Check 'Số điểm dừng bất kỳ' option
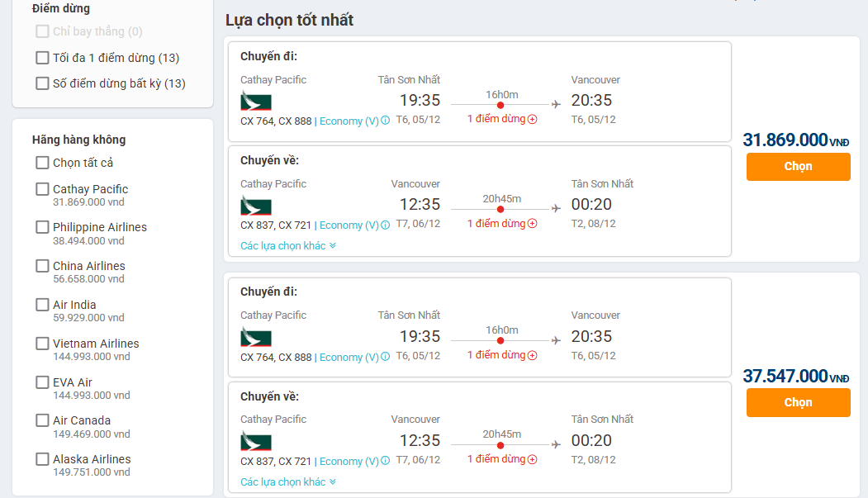Viewport: 868px width, 498px height. (42, 83)
